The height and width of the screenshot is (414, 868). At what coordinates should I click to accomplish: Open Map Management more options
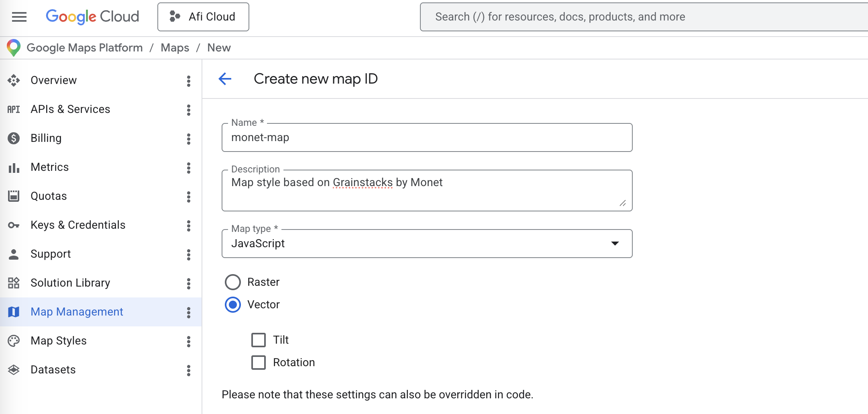(x=188, y=312)
